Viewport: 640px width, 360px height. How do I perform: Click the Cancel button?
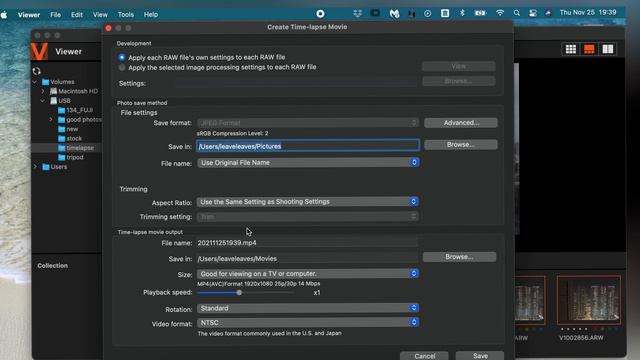tap(424, 356)
